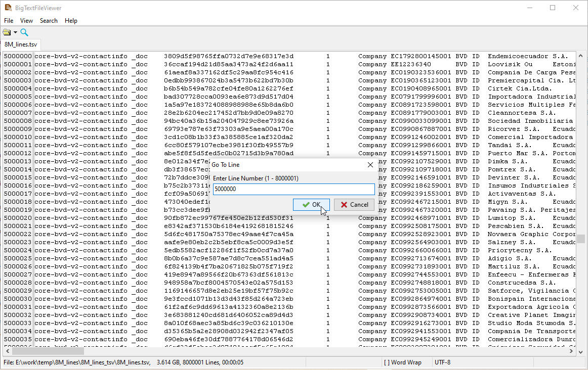Click hash 90fb872ec99767fe450e2b12fd530f31
588x370 pixels.
coord(229,218)
